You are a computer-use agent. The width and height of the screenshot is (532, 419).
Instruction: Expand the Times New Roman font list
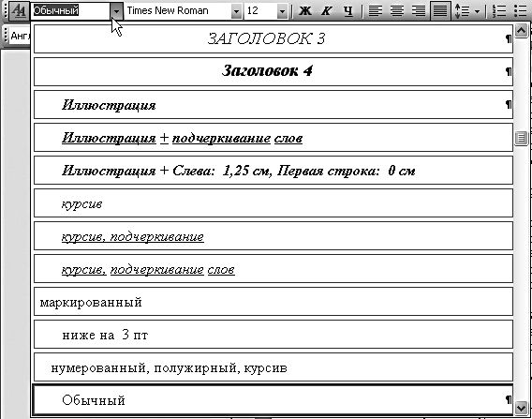(236, 11)
